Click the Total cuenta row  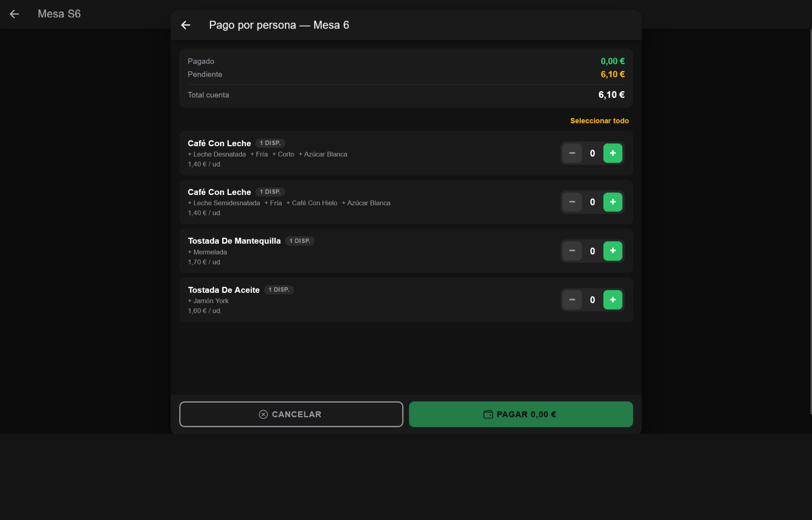click(x=406, y=95)
